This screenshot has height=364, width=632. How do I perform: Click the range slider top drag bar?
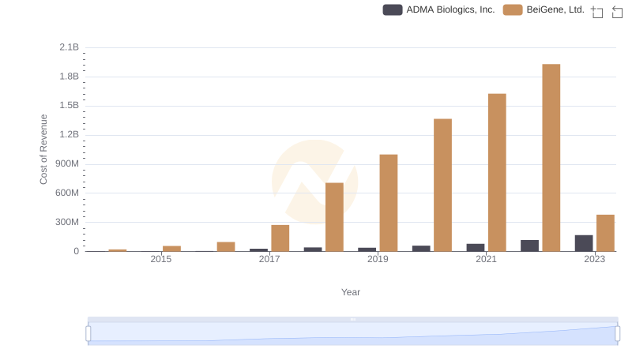tap(352, 319)
